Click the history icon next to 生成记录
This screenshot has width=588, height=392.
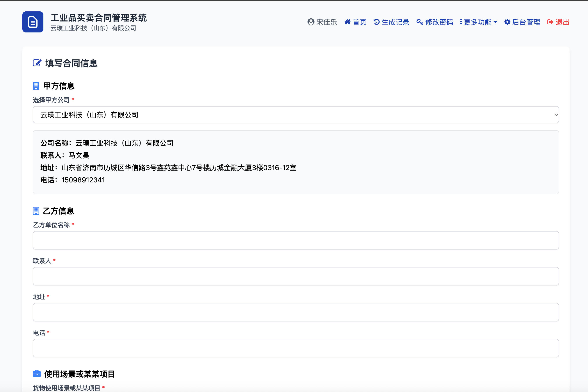tap(376, 22)
